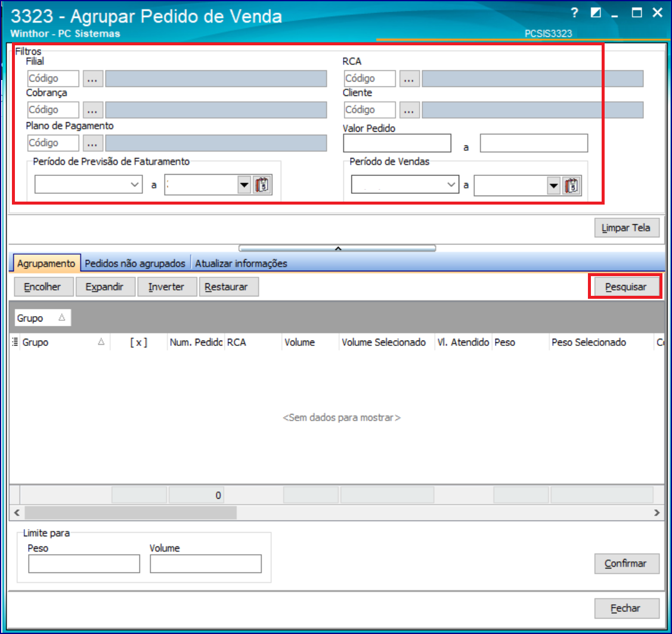The height and width of the screenshot is (634, 672).
Task: Click the Filial Código input field
Action: click(x=52, y=79)
